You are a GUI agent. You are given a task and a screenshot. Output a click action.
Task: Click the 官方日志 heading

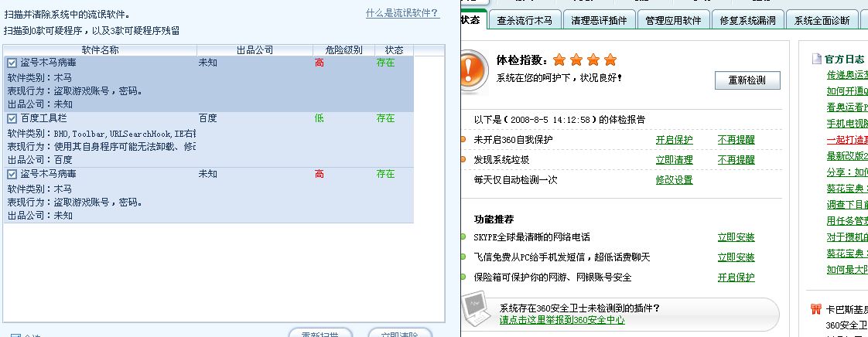(844, 60)
